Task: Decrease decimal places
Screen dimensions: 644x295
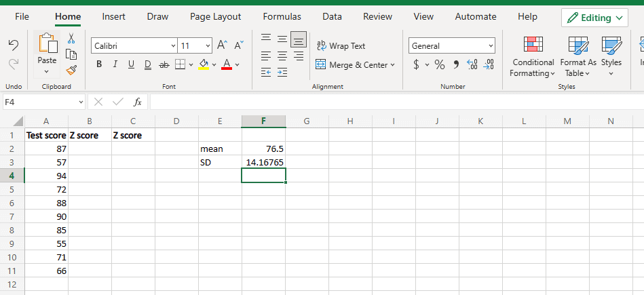Action: [489, 64]
